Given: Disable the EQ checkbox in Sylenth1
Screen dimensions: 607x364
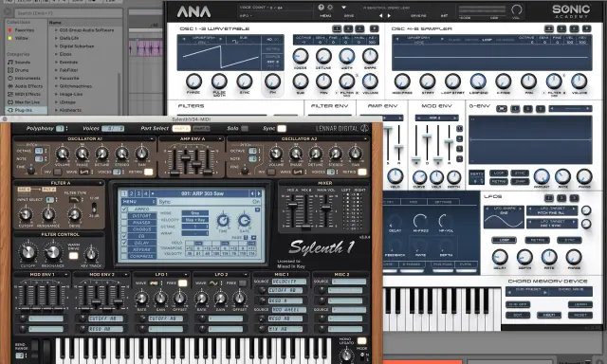Looking at the screenshot, I should tap(124, 236).
